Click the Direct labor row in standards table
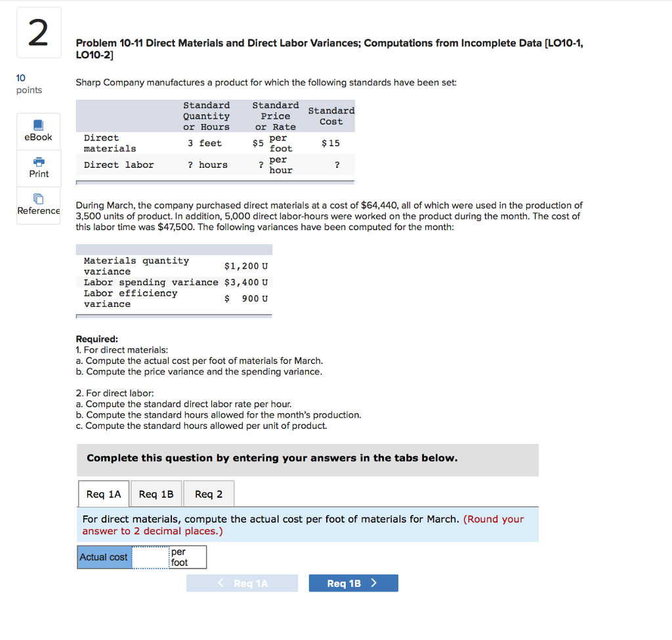Image resolution: width=672 pixels, height=640 pixels. point(118,165)
